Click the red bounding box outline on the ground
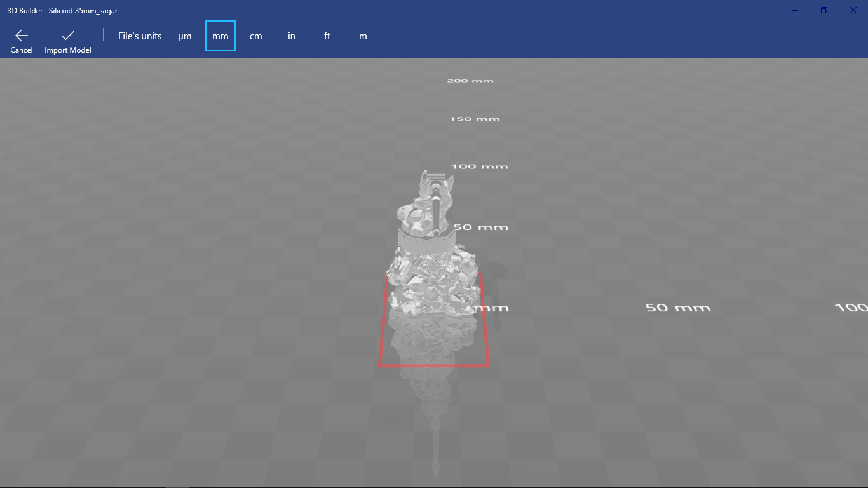 434,365
